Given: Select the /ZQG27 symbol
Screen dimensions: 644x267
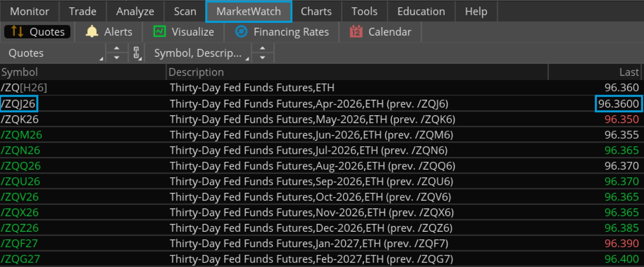Looking at the screenshot, I should point(20,259).
